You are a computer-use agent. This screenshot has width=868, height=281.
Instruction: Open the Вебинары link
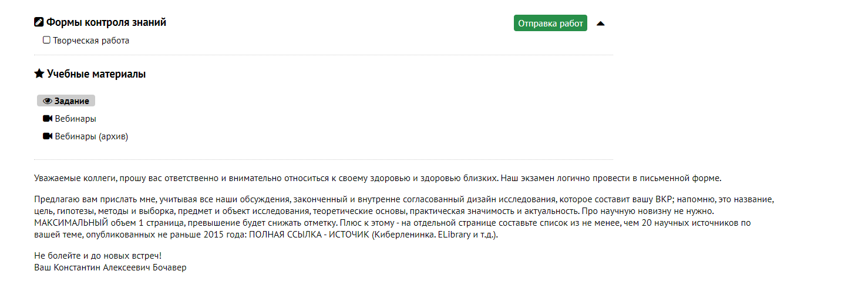coord(75,119)
